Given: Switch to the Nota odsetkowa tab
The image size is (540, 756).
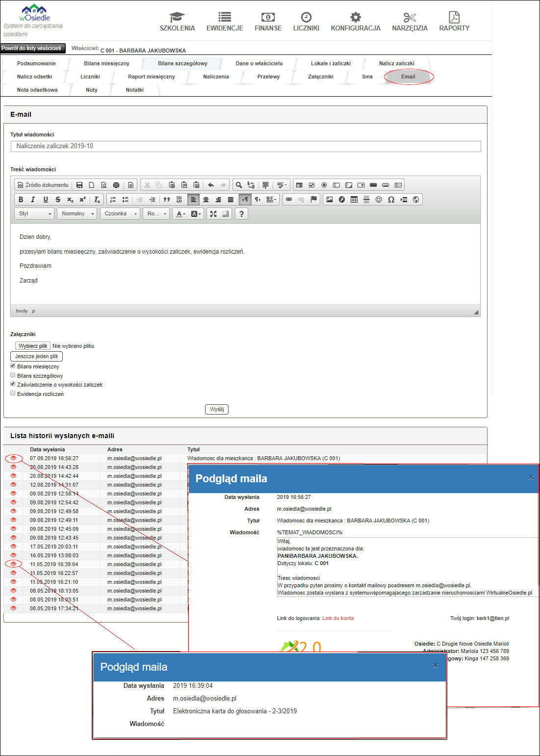Looking at the screenshot, I should pyautogui.click(x=37, y=90).
